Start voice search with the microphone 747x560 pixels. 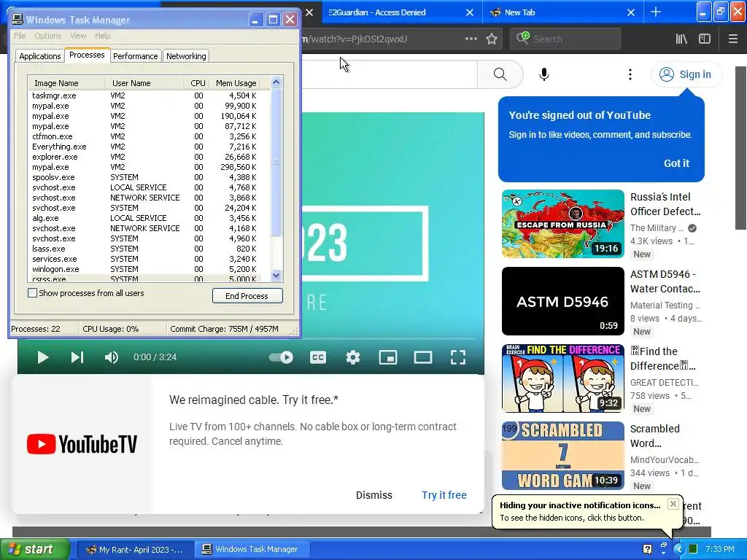(x=544, y=74)
